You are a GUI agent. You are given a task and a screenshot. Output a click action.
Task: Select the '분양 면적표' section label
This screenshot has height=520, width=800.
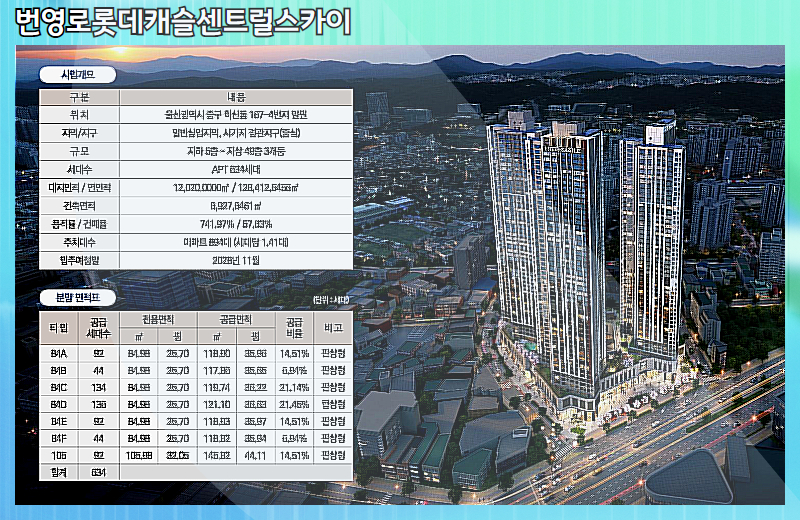click(x=78, y=298)
